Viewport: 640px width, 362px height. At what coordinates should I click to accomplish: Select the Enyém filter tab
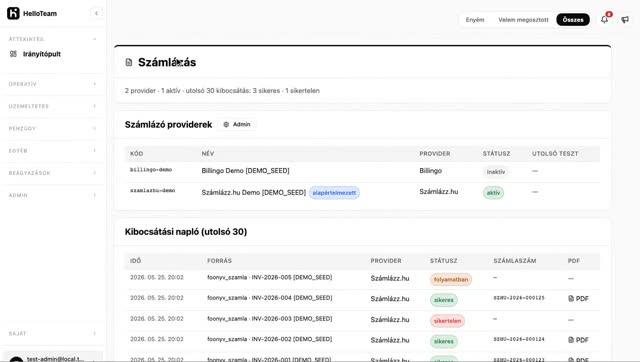click(x=475, y=20)
